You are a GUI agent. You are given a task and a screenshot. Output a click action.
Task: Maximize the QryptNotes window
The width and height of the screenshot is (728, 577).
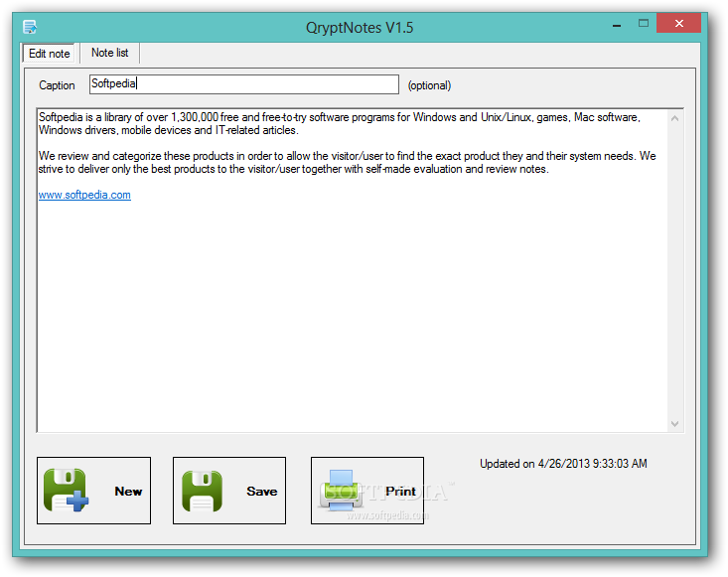point(643,23)
